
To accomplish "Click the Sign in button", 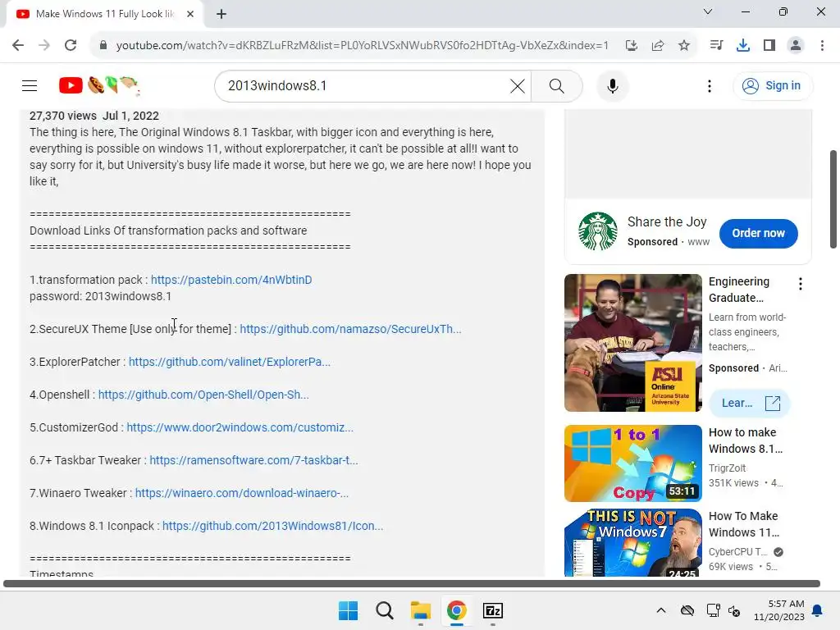I will [x=773, y=85].
